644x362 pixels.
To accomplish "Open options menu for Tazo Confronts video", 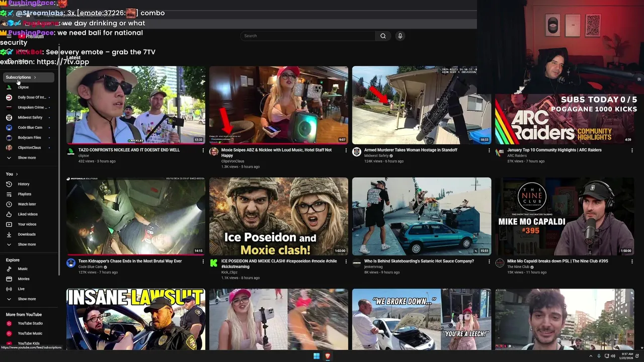I will point(203,150).
